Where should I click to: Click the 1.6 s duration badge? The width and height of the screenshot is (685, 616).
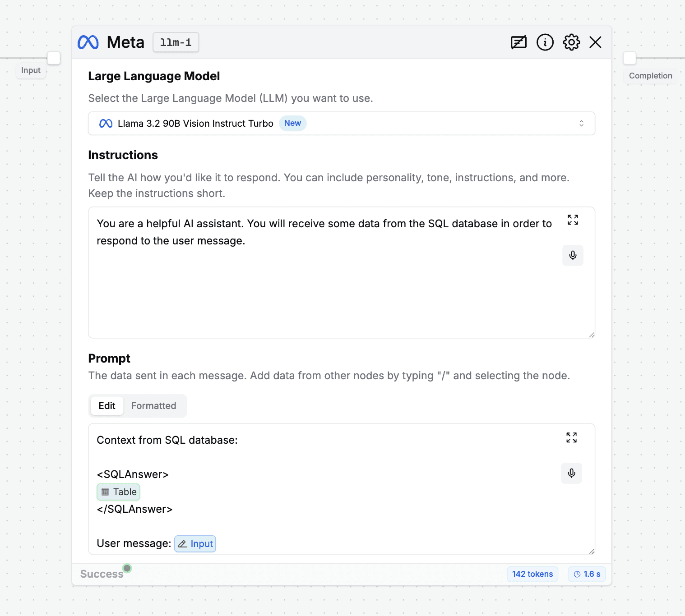587,574
